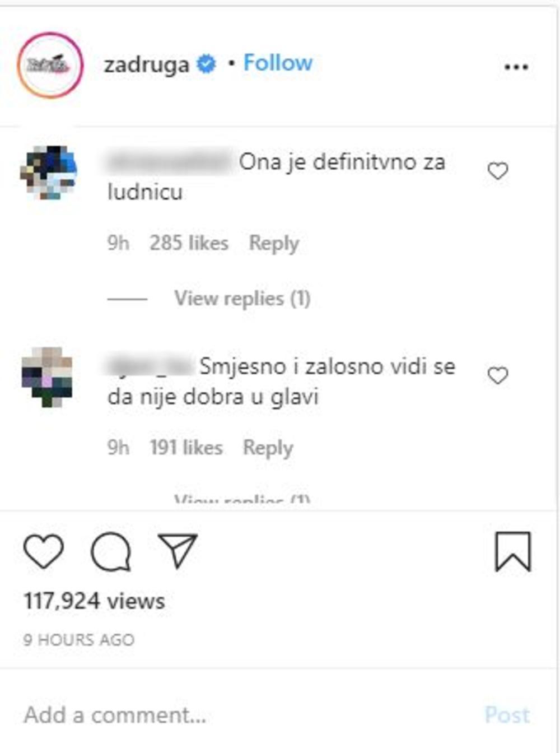Expand View replies (1) under first comment
The image size is (560, 753).
[x=242, y=298]
